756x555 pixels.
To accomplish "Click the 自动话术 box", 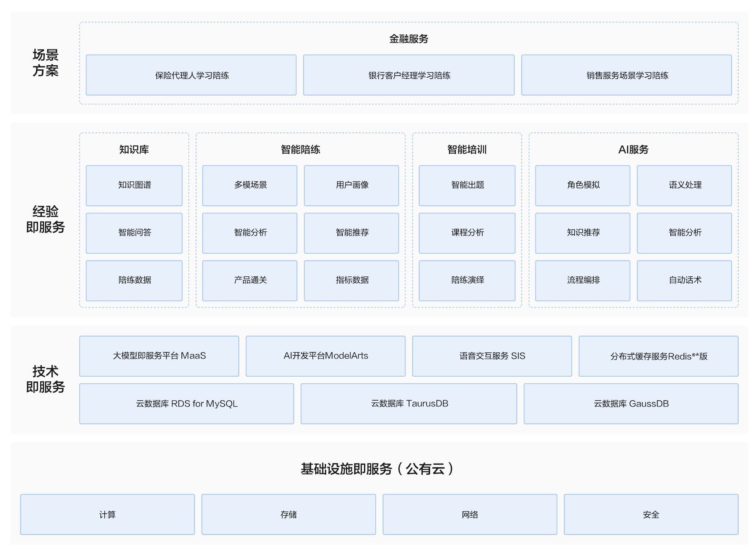I will [684, 280].
